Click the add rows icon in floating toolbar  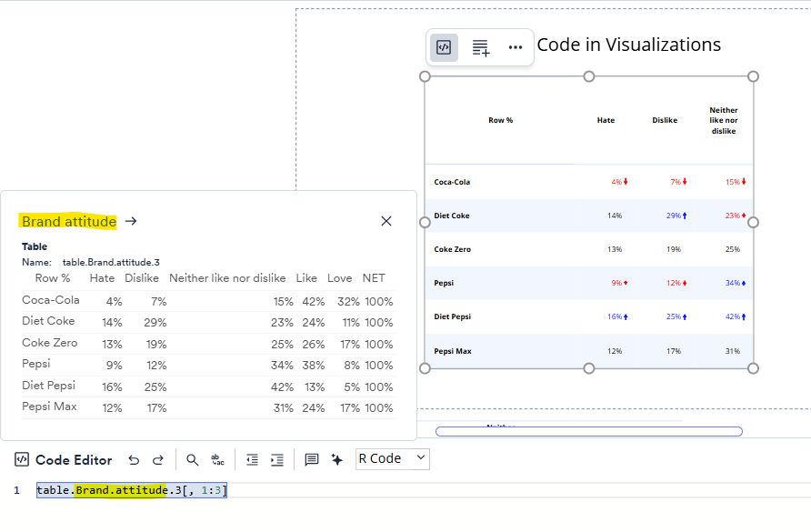tap(480, 47)
